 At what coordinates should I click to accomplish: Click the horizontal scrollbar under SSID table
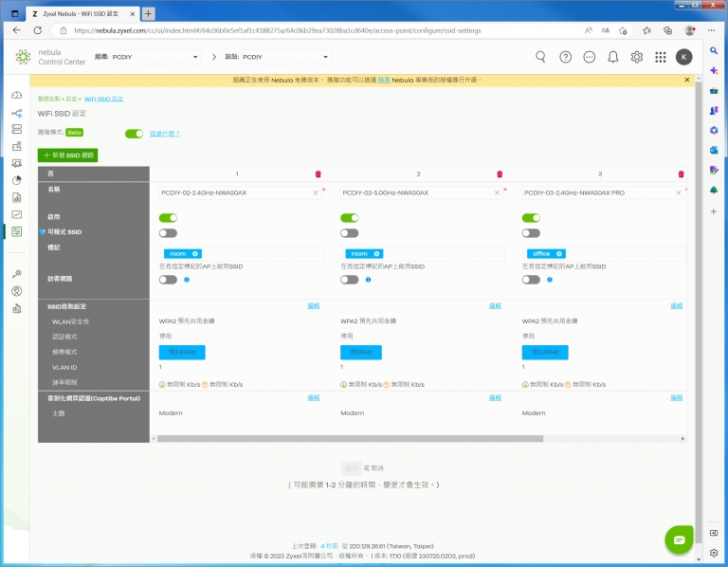pos(350,438)
